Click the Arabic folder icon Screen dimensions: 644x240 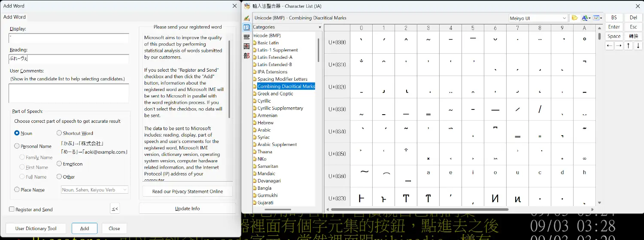click(x=255, y=130)
